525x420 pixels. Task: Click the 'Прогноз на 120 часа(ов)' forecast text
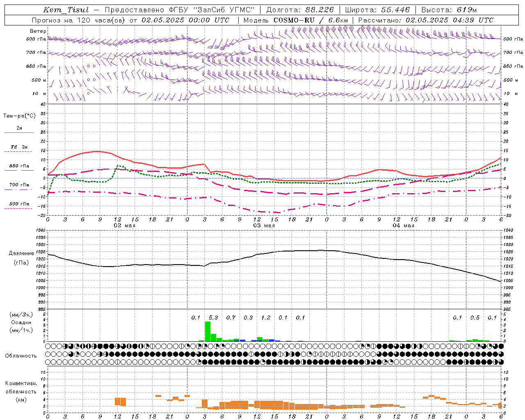(79, 20)
